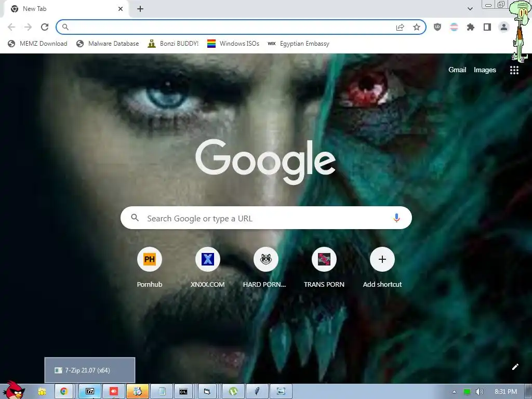
Task: Show hidden system tray icons
Action: coord(454,392)
